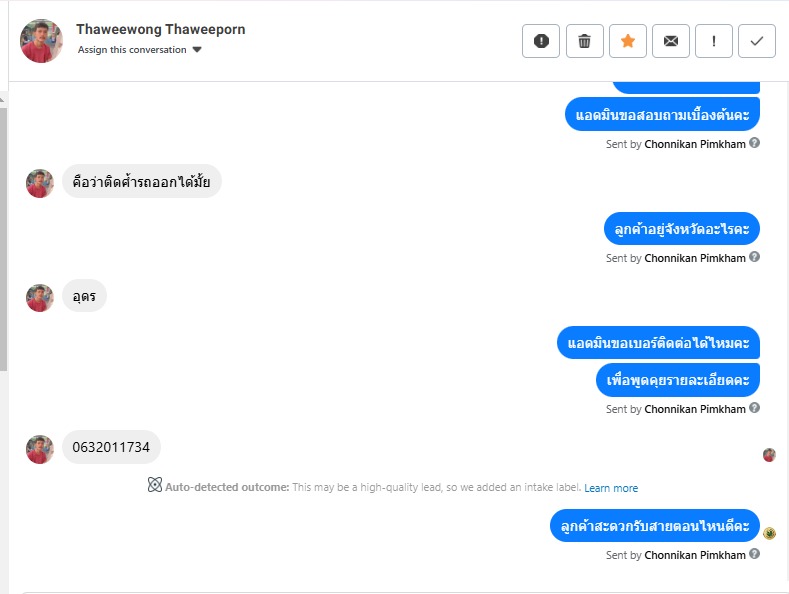Click the seen-receipt avatar beside phone number
This screenshot has width=789, height=594.
pos(769,455)
